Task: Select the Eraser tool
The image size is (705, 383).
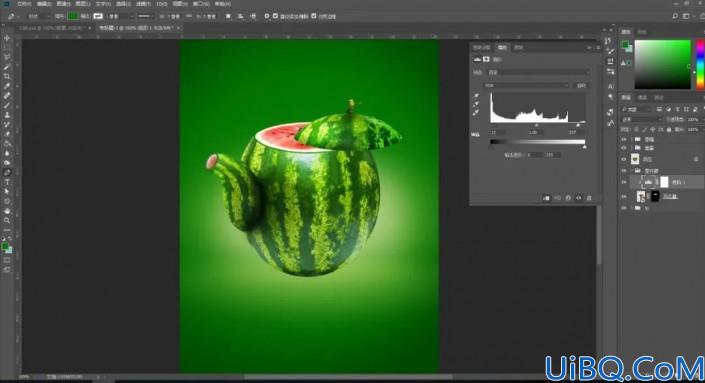Action: click(x=7, y=134)
